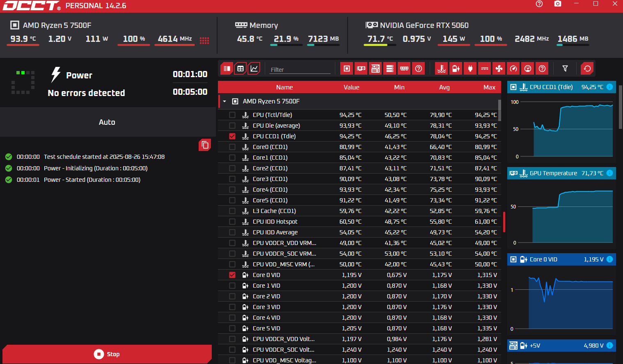Screen dimensions: 623x364
Task: Click into the Filter text field
Action: coord(300,69)
